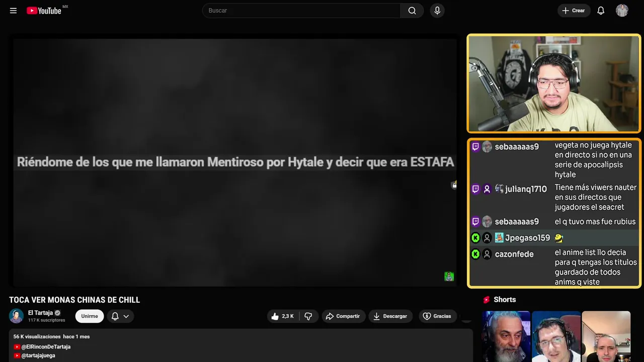
Task: Click the 56 K visualizaciones description text
Action: pyautogui.click(x=37, y=336)
